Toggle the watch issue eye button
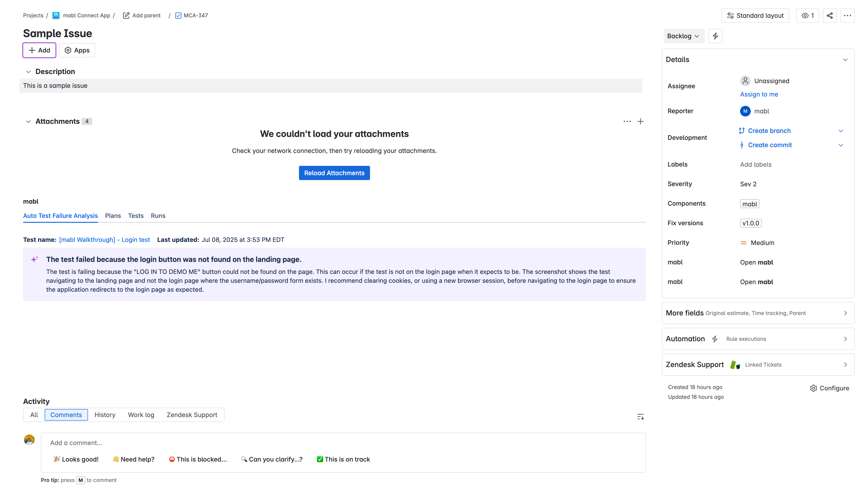868x502 pixels. pyautogui.click(x=807, y=16)
